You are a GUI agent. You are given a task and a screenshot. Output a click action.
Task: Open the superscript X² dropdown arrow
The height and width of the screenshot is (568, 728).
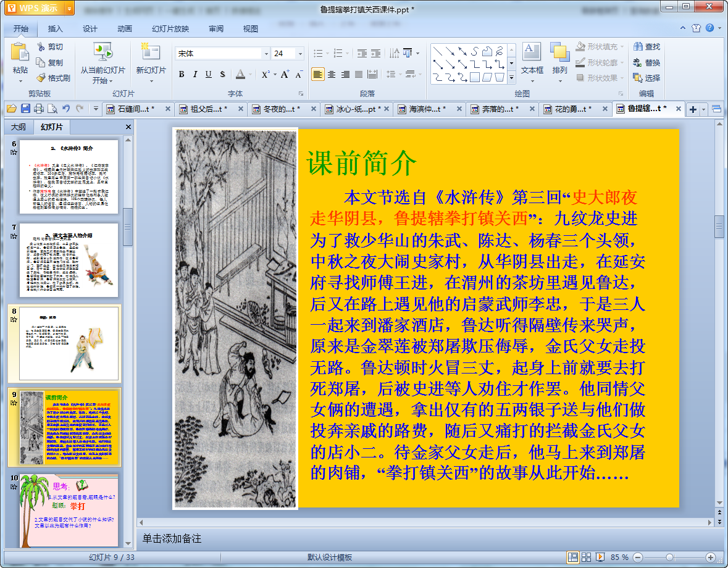click(x=275, y=74)
